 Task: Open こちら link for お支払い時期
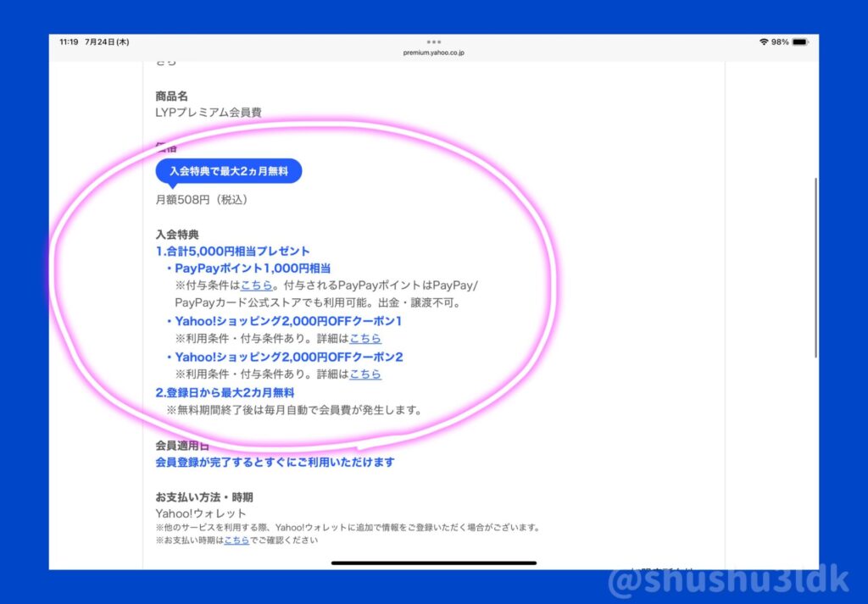236,540
